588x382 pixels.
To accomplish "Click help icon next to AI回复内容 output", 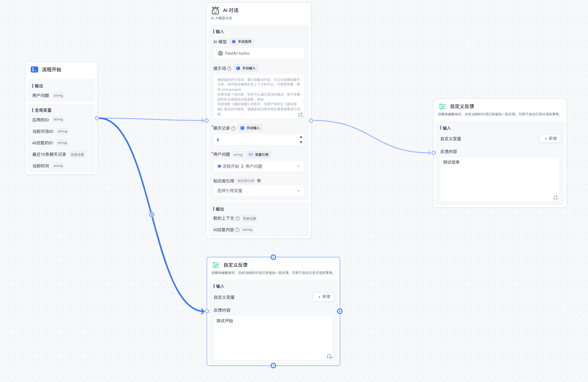I will point(237,230).
